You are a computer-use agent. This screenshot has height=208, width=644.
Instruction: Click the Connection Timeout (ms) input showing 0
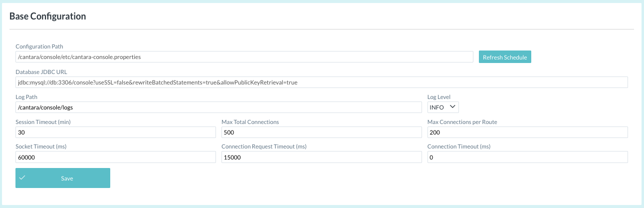click(527, 157)
